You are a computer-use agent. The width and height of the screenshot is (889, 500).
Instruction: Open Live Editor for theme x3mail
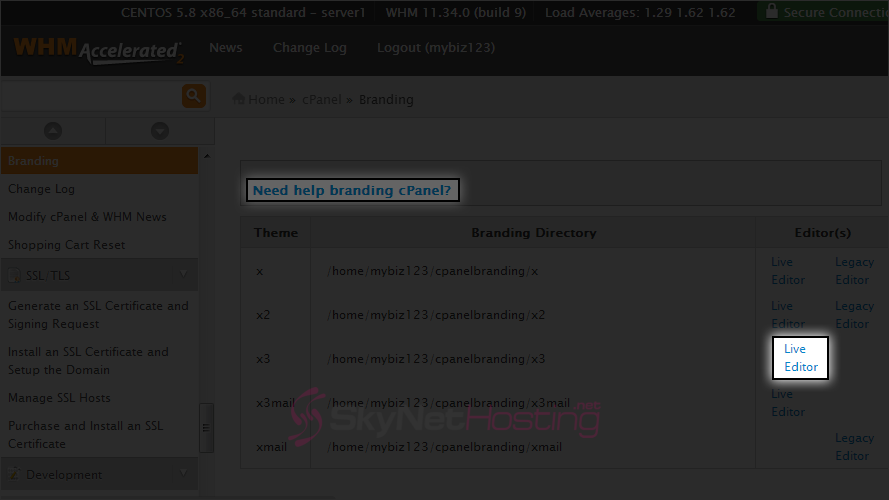tap(788, 402)
